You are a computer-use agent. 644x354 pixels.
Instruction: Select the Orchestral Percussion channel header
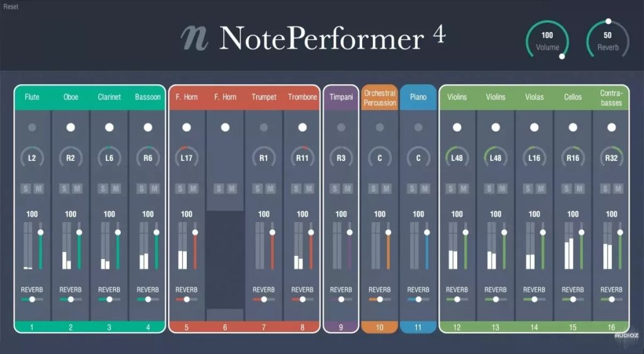(x=380, y=97)
